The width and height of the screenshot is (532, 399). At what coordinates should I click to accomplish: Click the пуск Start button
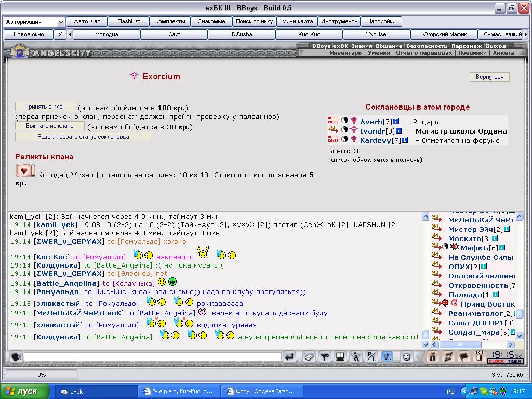point(24,392)
